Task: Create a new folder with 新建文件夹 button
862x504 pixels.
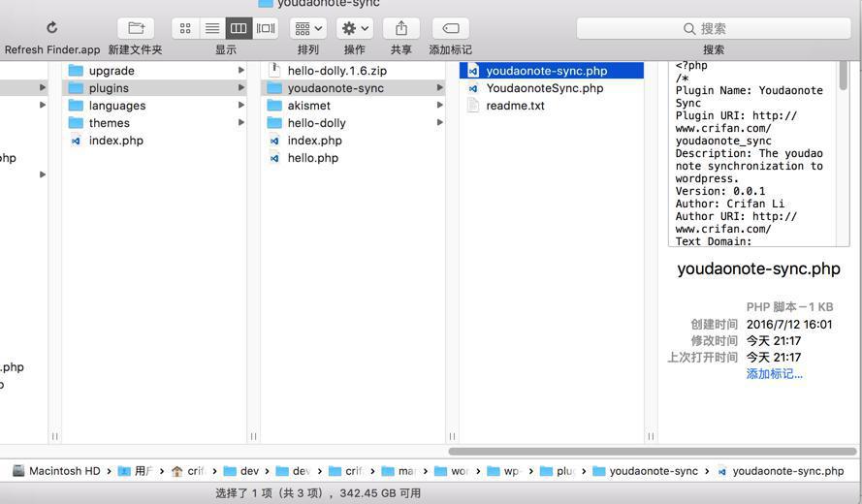Action: (135, 28)
